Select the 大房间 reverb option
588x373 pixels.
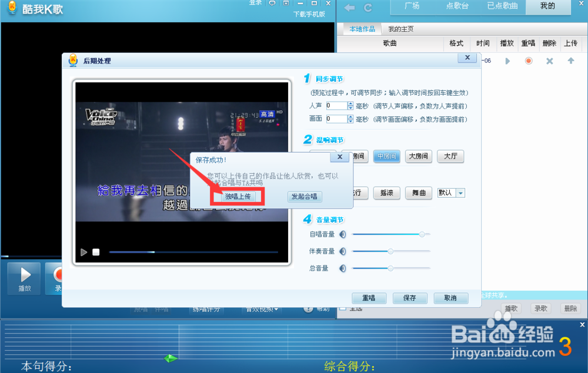coord(419,156)
